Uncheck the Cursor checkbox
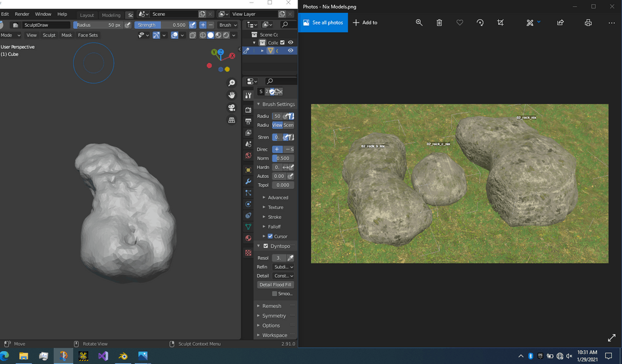Viewport: 622px width, 364px height. pyautogui.click(x=270, y=237)
